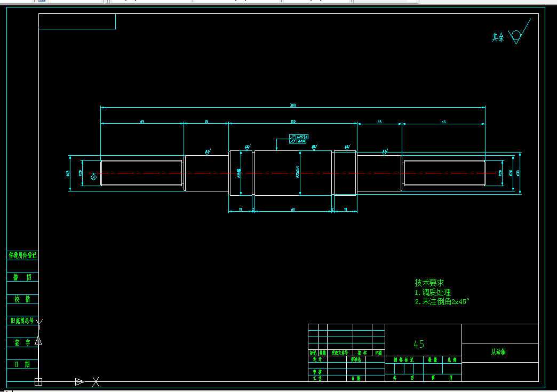Viewport: 557px width, 392px height.
Task: Click the 日期 cell under 标准化
Action: [x=356, y=379]
